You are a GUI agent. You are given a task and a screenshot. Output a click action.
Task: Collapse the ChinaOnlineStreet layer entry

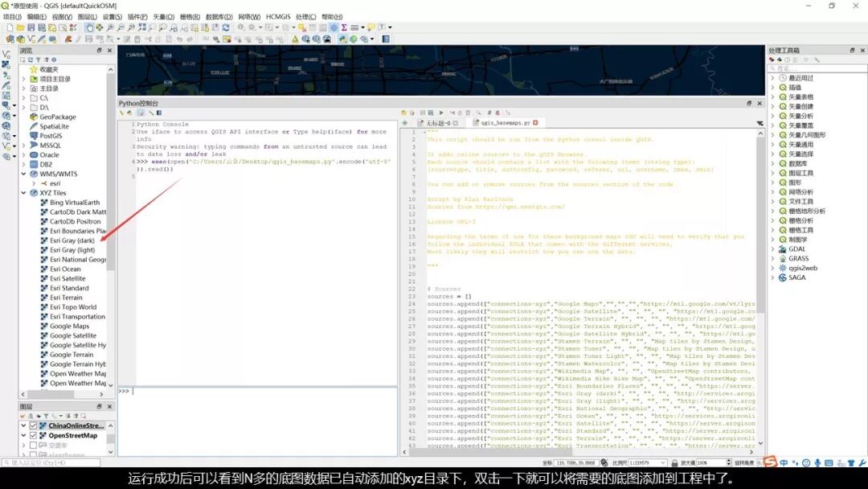point(24,426)
